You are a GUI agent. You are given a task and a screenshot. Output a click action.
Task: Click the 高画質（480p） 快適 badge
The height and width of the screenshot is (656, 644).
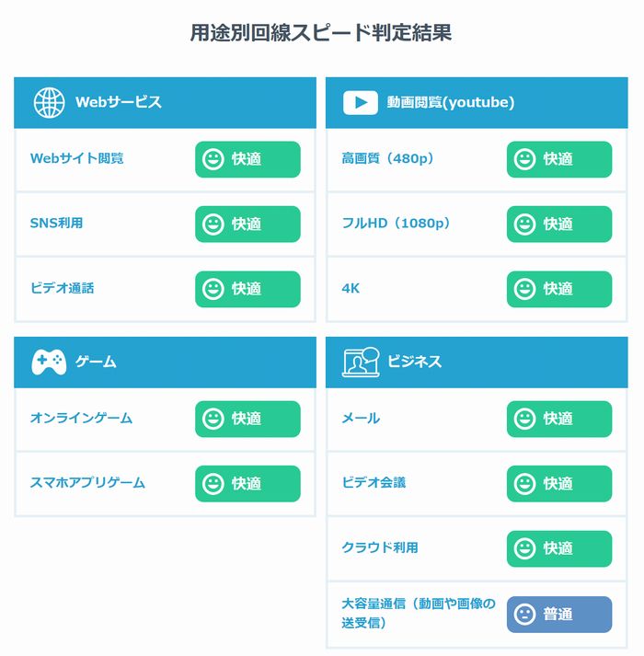coord(559,159)
